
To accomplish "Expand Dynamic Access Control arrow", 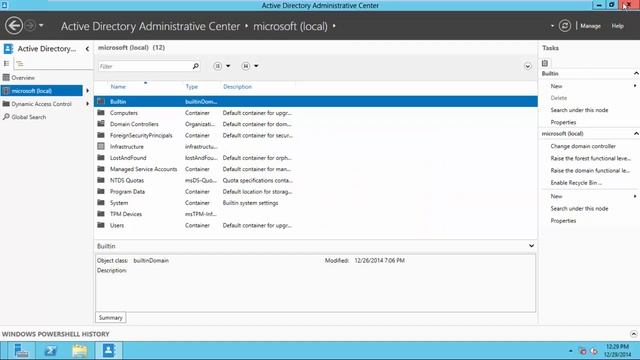I will (x=87, y=104).
